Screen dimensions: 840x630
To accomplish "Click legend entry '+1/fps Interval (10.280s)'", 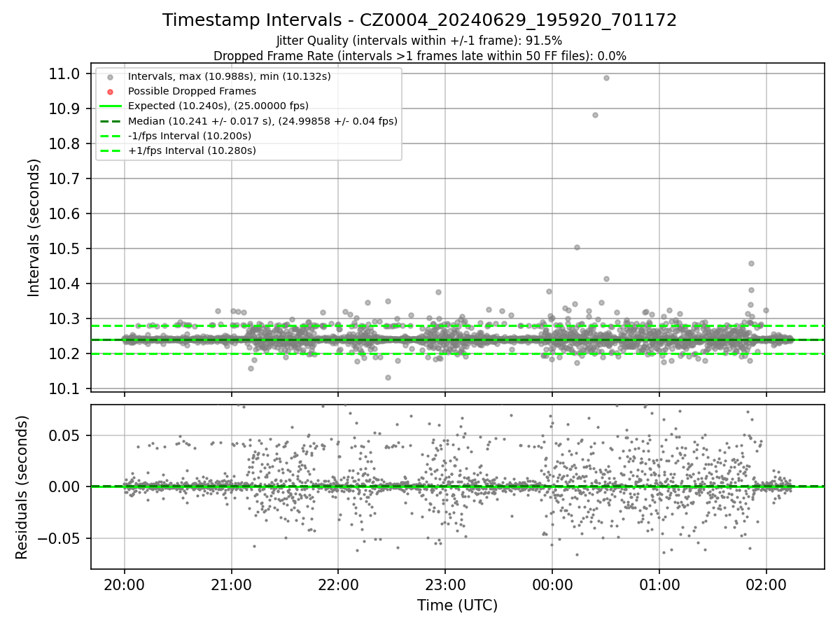I will tap(192, 150).
